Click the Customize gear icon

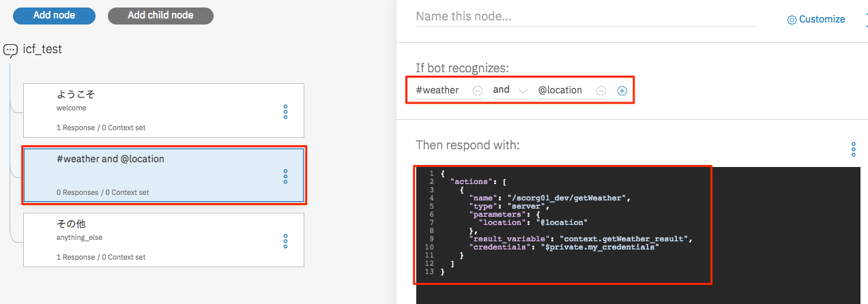point(792,20)
